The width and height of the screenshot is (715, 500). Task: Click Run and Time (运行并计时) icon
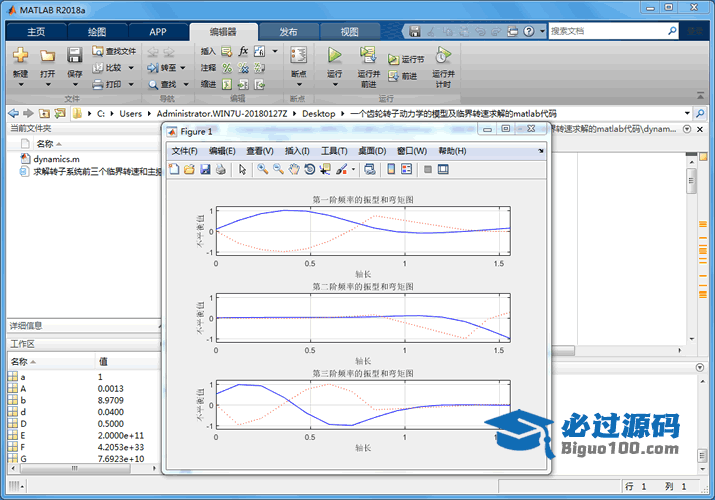pos(443,56)
